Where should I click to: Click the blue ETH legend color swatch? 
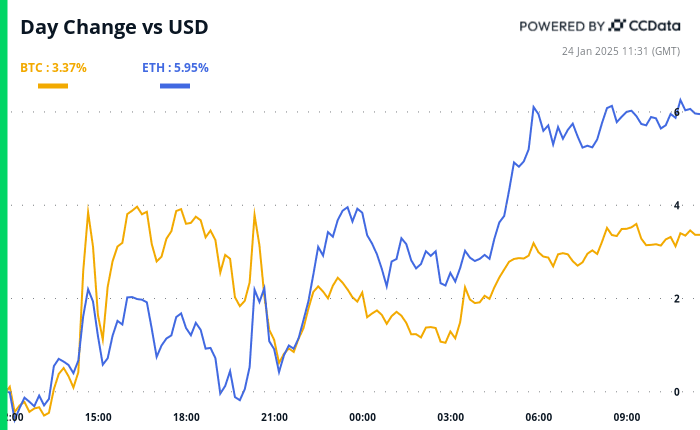[x=175, y=86]
